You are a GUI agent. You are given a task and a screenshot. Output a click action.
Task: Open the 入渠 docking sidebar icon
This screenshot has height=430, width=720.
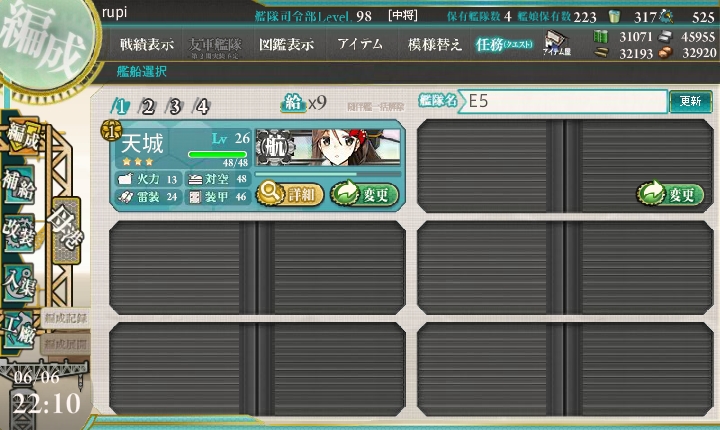pos(19,283)
